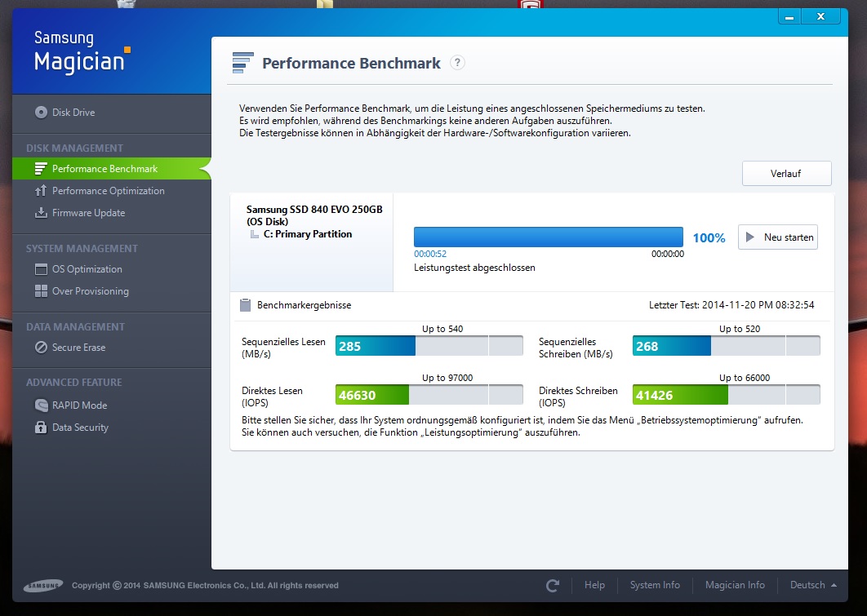Click Neu starten to rerun benchmark
The height and width of the screenshot is (616, 867).
pyautogui.click(x=777, y=237)
